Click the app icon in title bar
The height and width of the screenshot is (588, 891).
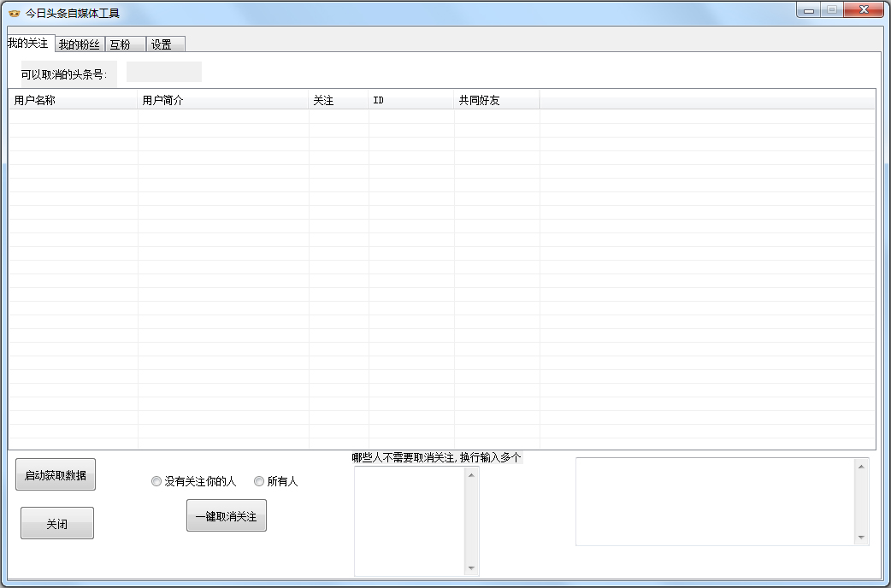tap(14, 13)
